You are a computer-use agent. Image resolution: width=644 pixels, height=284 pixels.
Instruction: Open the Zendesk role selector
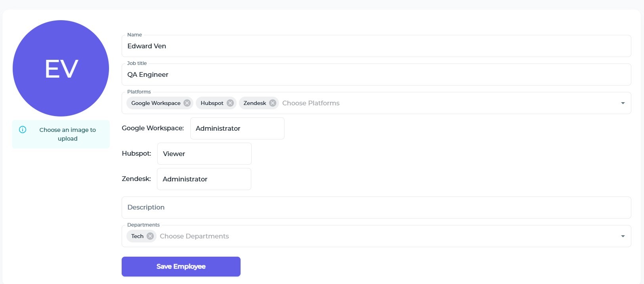[204, 179]
